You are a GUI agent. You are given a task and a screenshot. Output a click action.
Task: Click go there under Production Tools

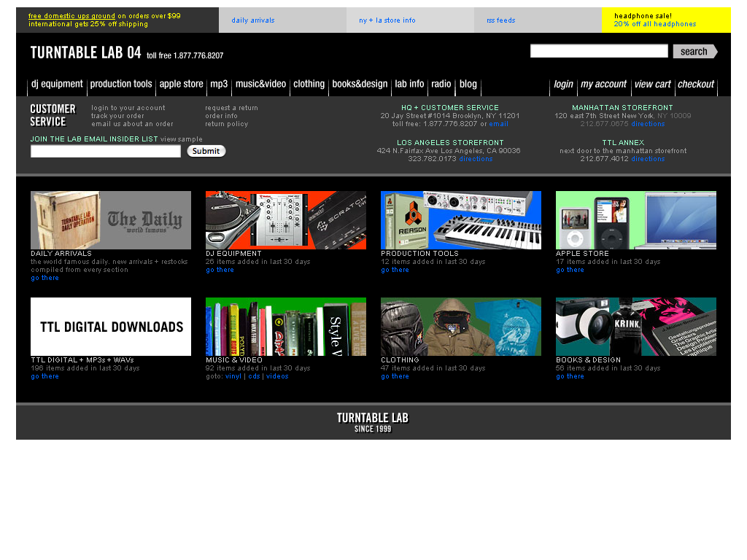(x=395, y=270)
